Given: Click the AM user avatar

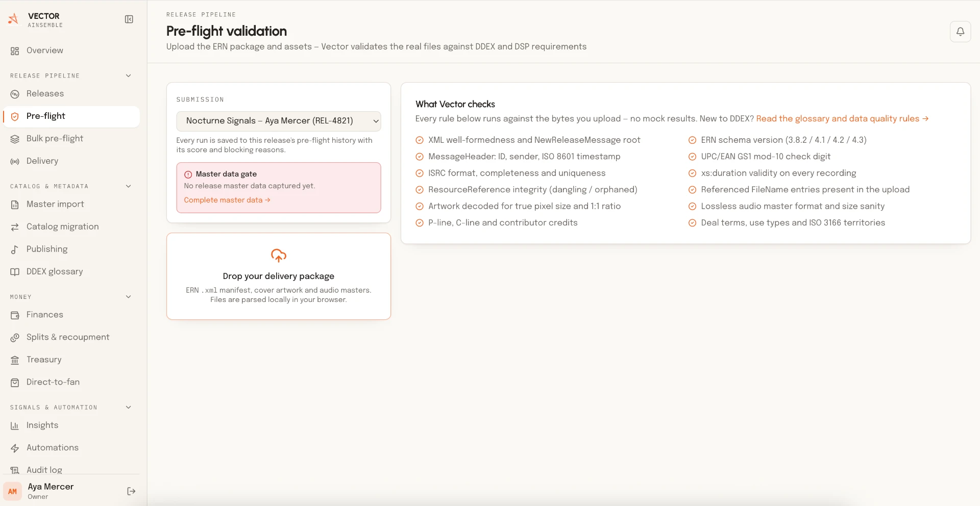Looking at the screenshot, I should click(x=13, y=491).
